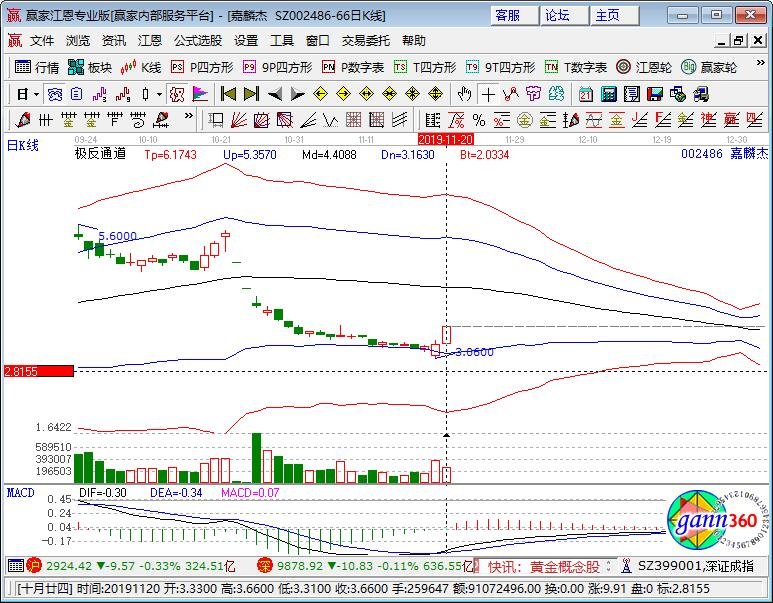Open the 行情 market quotes view

[36, 67]
